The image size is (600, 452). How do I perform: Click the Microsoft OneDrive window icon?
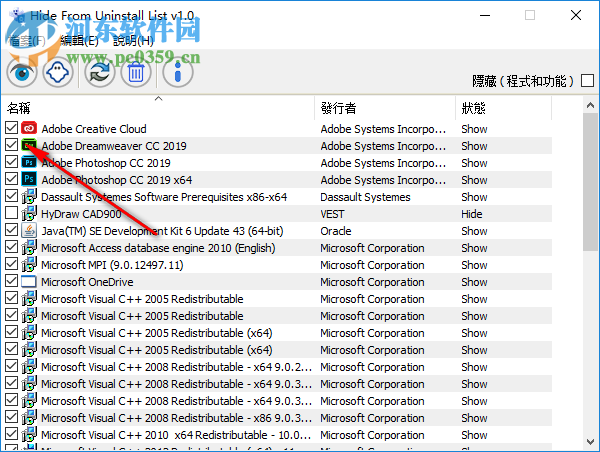click(x=29, y=281)
